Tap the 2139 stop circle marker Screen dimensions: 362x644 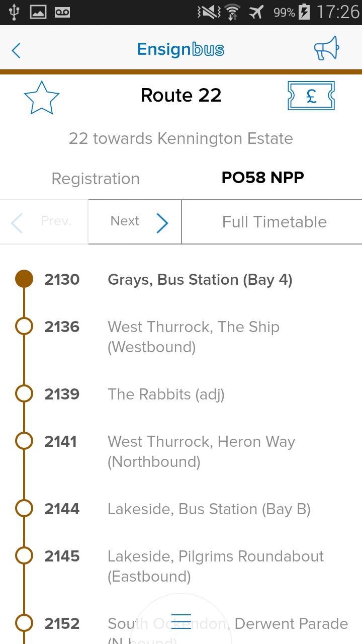pyautogui.click(x=24, y=394)
